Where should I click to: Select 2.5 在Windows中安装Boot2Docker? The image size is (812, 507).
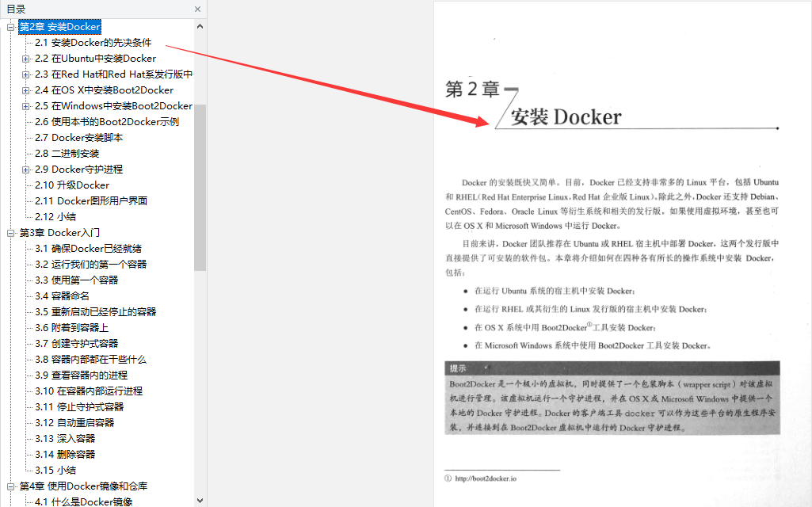(x=113, y=105)
